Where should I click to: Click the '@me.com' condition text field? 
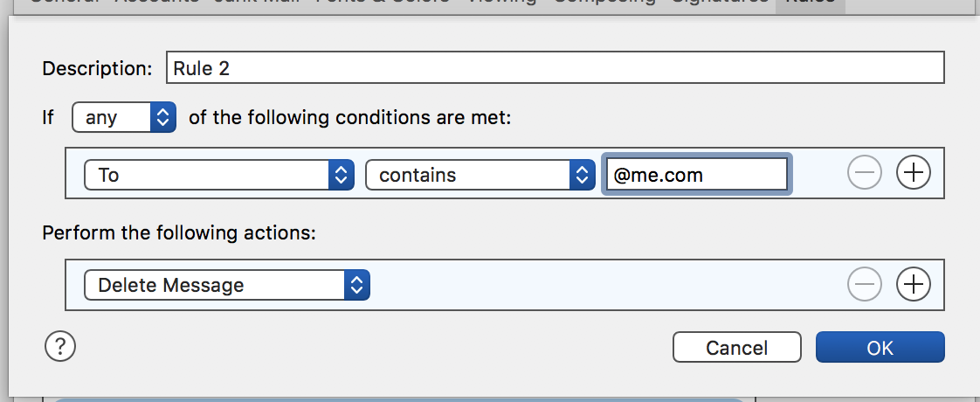[696, 175]
